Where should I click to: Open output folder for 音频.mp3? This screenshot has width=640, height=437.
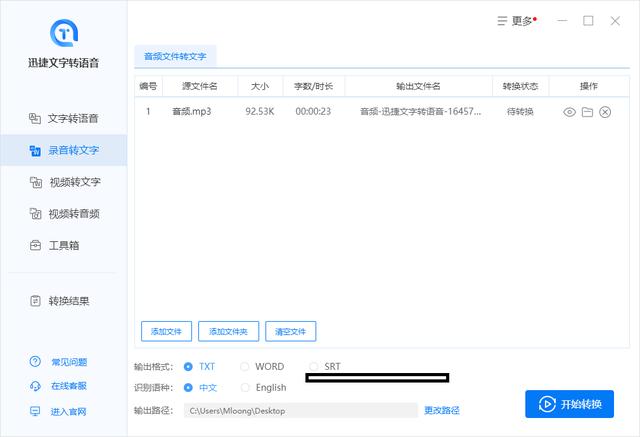[x=587, y=112]
